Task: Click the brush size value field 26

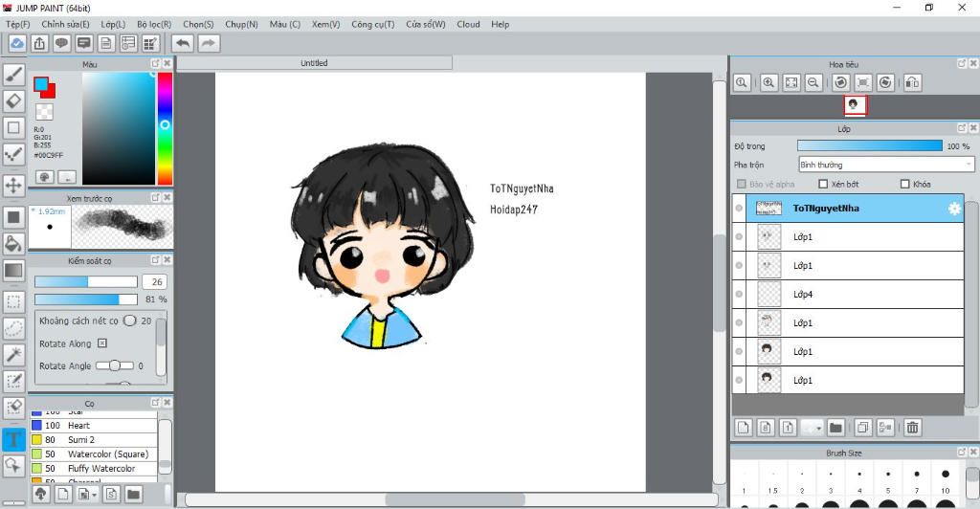Action: click(155, 281)
